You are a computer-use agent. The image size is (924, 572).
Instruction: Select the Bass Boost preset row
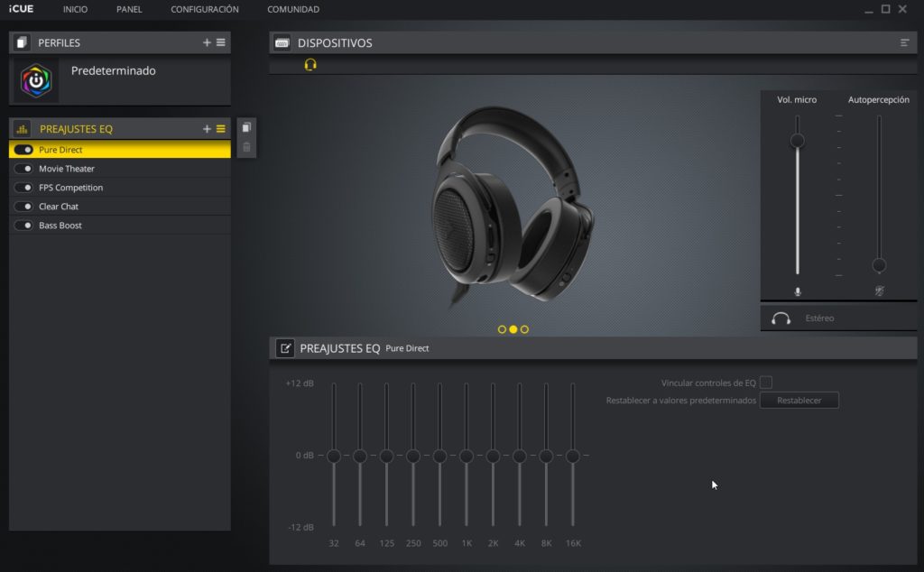coord(120,225)
